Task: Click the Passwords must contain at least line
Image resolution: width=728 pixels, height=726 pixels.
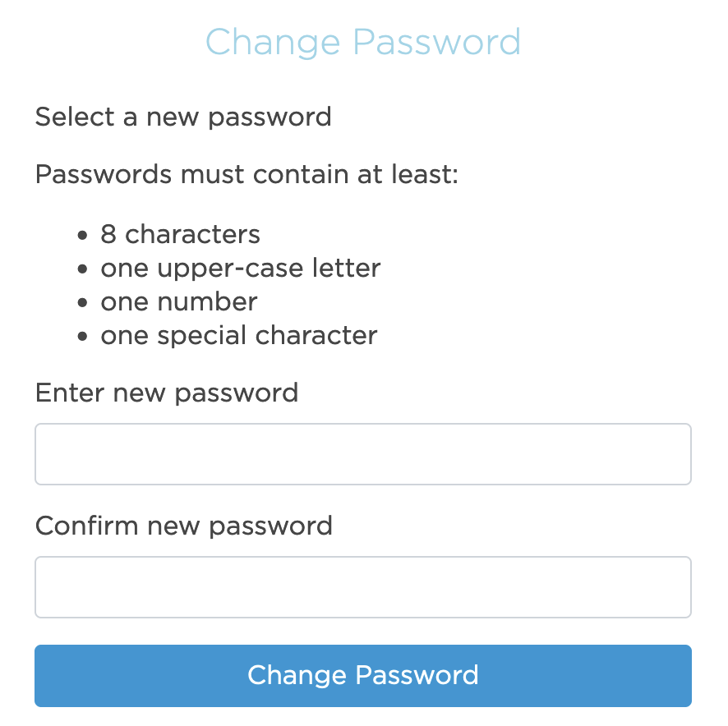Action: (x=247, y=175)
